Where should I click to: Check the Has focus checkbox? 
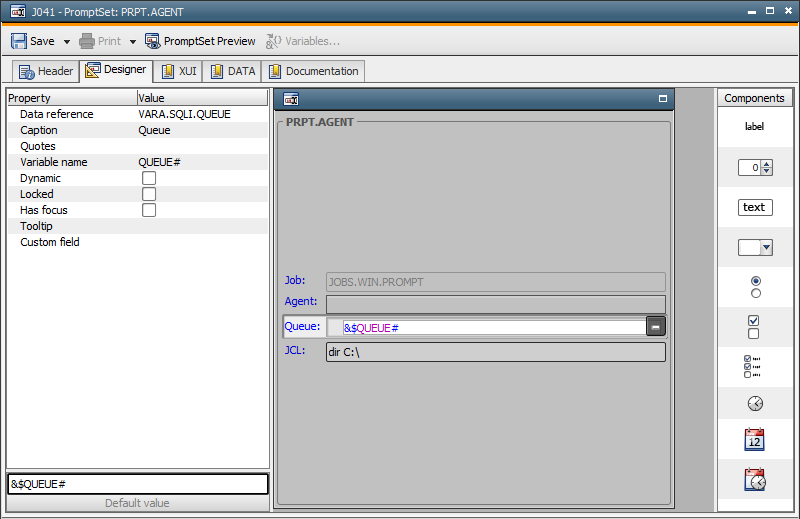point(149,210)
